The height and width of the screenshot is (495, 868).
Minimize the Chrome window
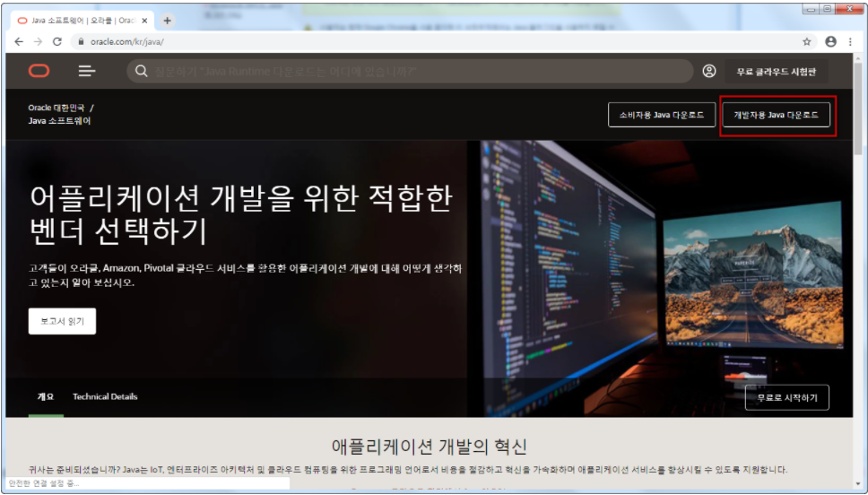pos(810,9)
